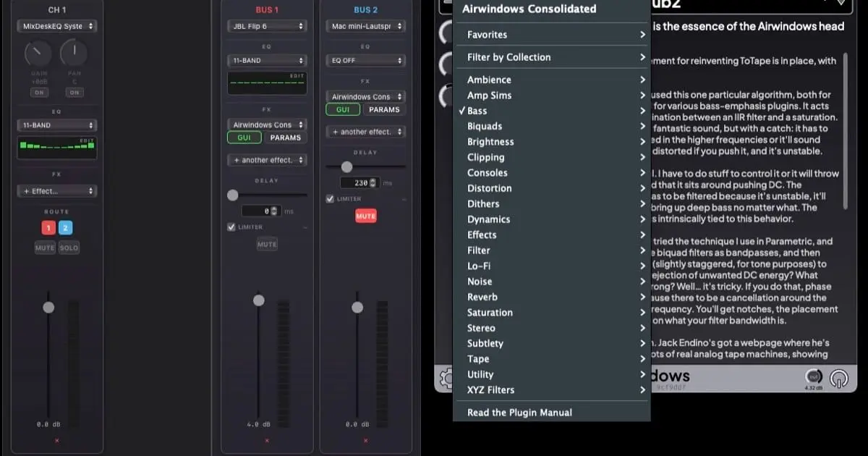
Task: Click the BUS 2 delay stepper arrows
Action: pyautogui.click(x=373, y=183)
